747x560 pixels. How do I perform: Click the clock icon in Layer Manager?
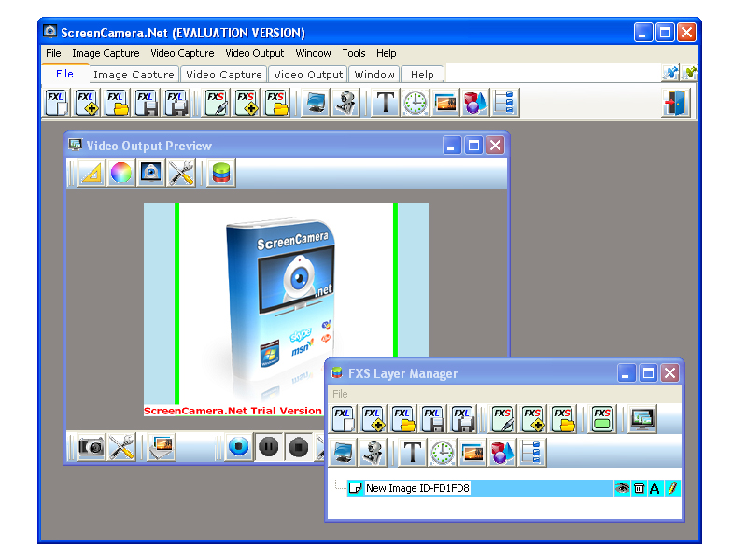(x=443, y=453)
